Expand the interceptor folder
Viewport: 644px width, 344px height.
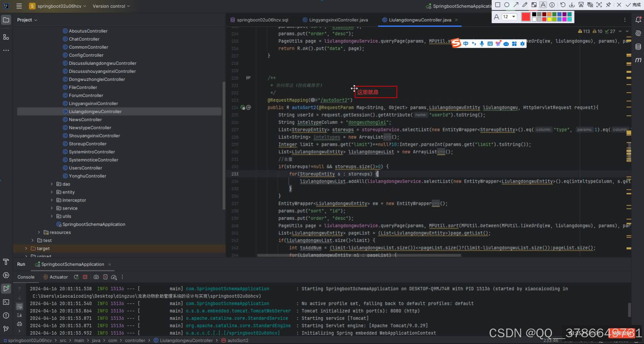click(x=52, y=200)
